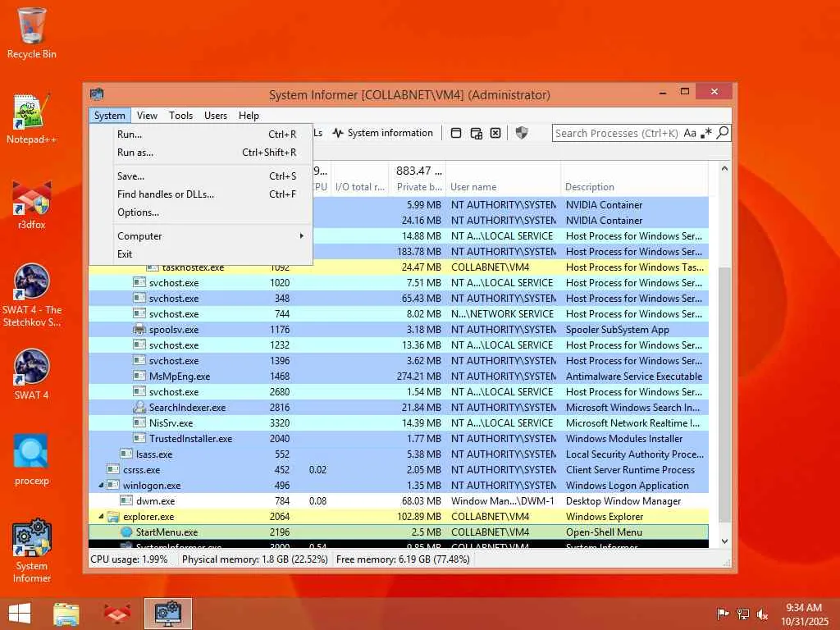Collapse the winlogon.exe tree node
The height and width of the screenshot is (630, 840).
(x=101, y=486)
